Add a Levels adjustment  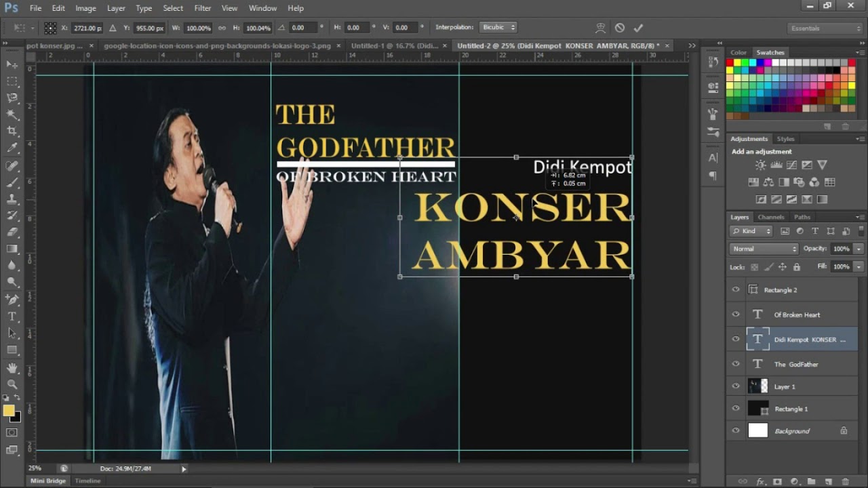click(776, 165)
